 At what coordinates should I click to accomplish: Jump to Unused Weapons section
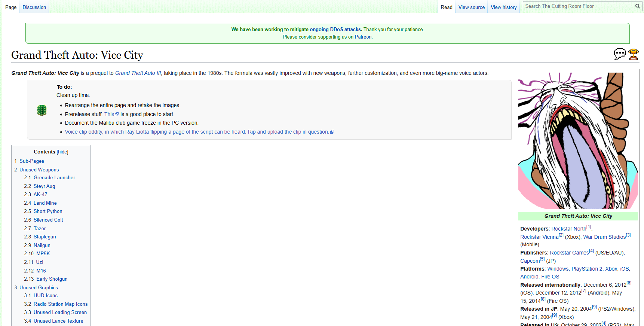(39, 170)
